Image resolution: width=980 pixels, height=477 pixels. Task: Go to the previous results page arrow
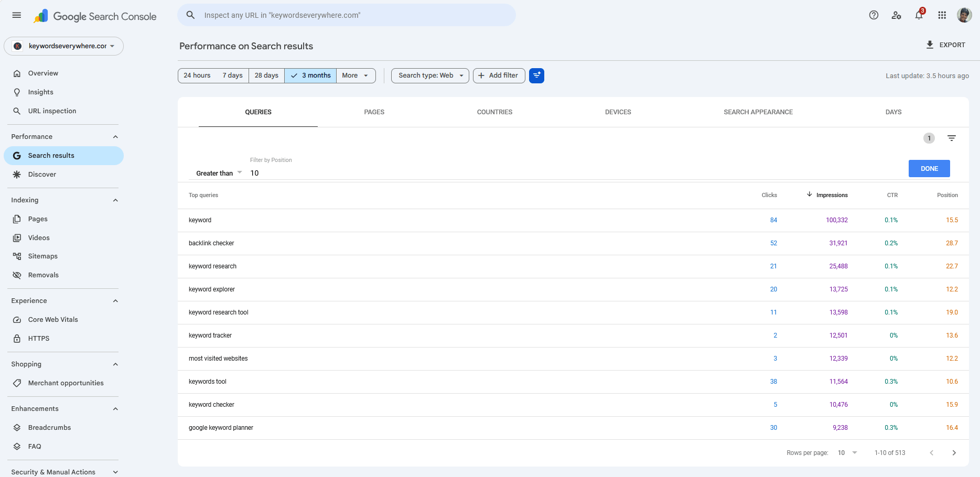pos(932,453)
